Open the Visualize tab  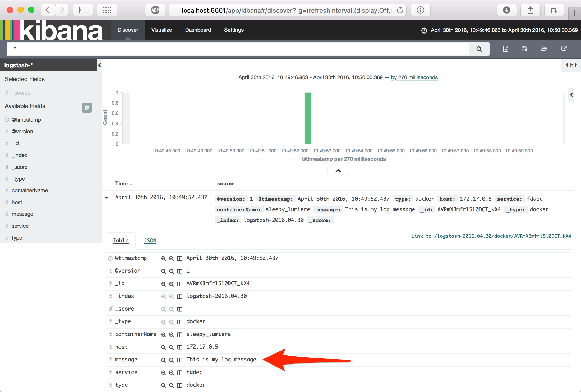pyautogui.click(x=161, y=30)
